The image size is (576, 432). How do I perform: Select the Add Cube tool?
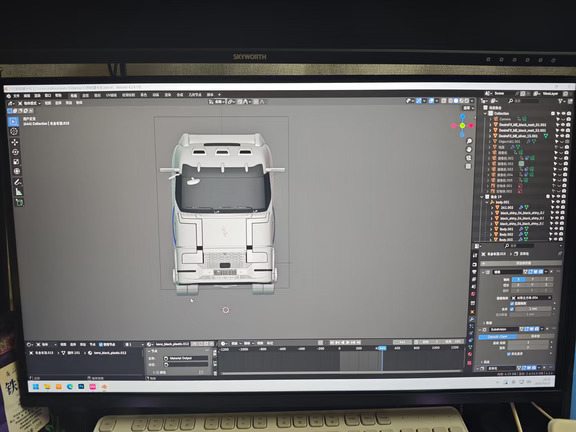(19, 202)
